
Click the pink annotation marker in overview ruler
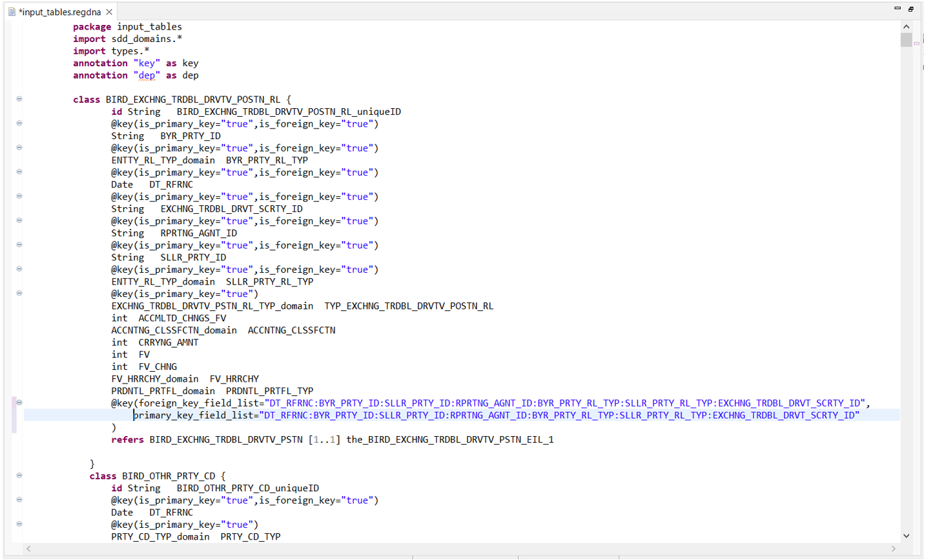coord(918,43)
